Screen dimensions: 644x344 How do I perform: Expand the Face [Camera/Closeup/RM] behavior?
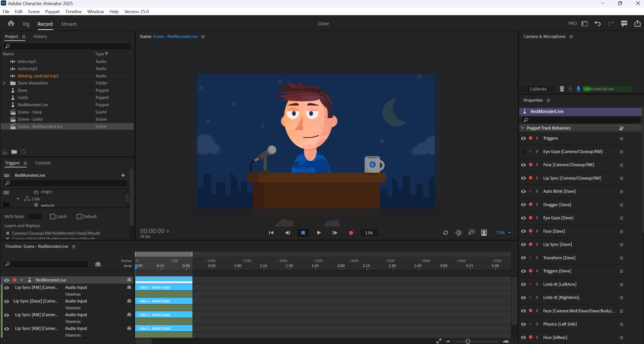537,165
